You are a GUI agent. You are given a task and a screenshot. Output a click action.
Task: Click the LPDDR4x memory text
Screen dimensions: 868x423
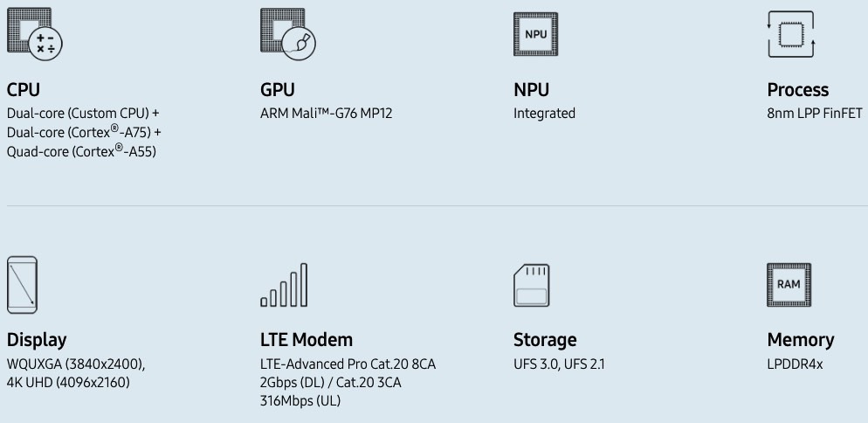[x=795, y=364]
